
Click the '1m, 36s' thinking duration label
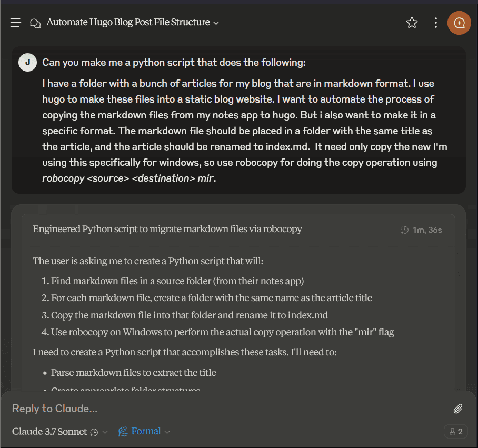427,230
